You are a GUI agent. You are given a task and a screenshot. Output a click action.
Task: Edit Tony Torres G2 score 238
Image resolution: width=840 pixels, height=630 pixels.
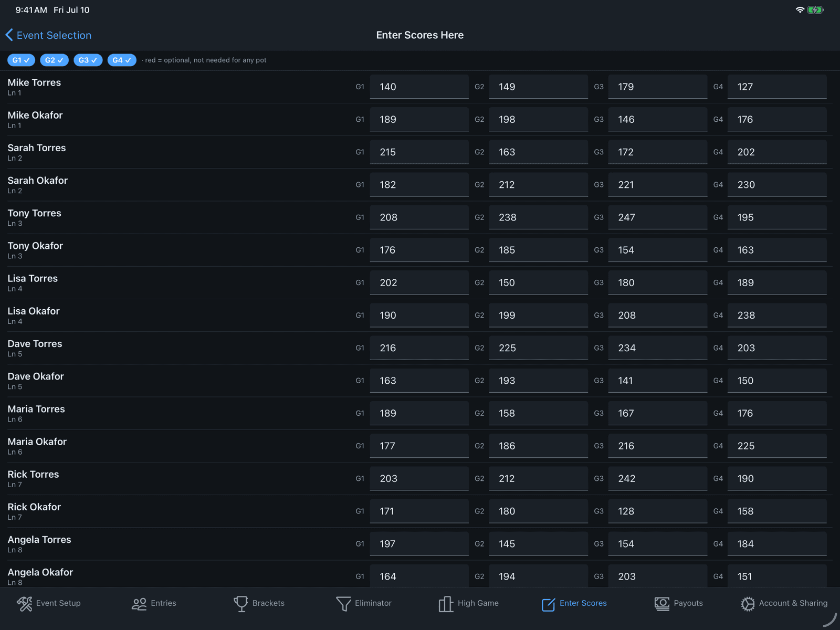click(538, 217)
